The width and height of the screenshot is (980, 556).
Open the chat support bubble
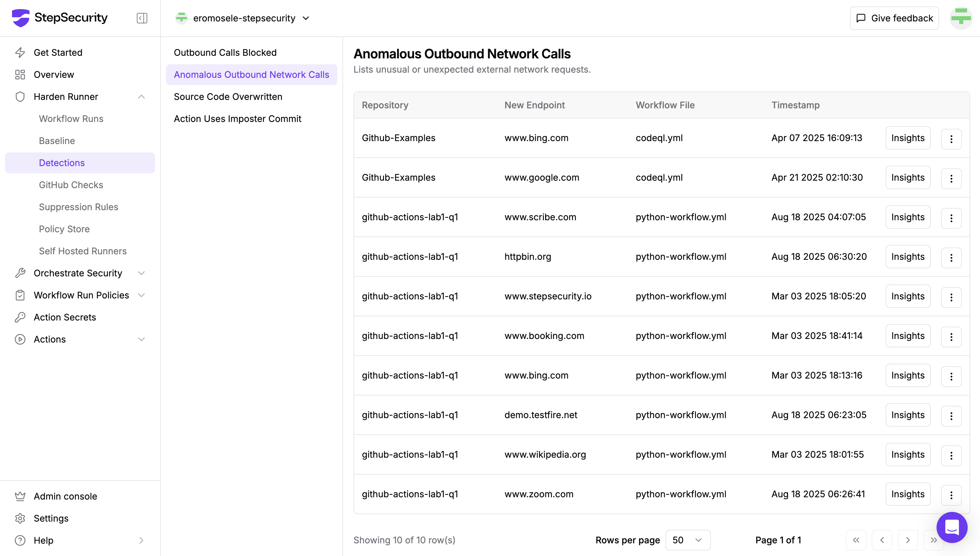[x=951, y=527]
